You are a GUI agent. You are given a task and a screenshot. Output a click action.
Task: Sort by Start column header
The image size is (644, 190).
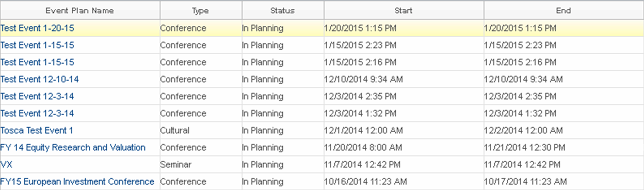[404, 10]
